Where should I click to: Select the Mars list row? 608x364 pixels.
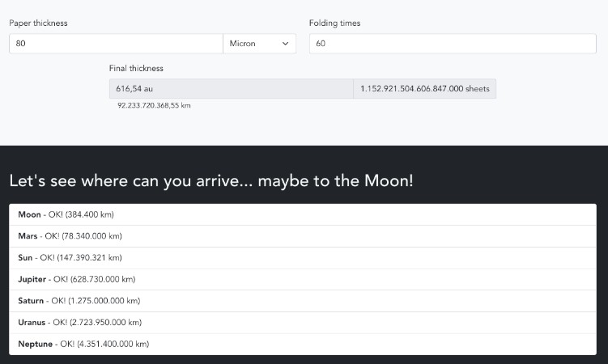pos(304,236)
